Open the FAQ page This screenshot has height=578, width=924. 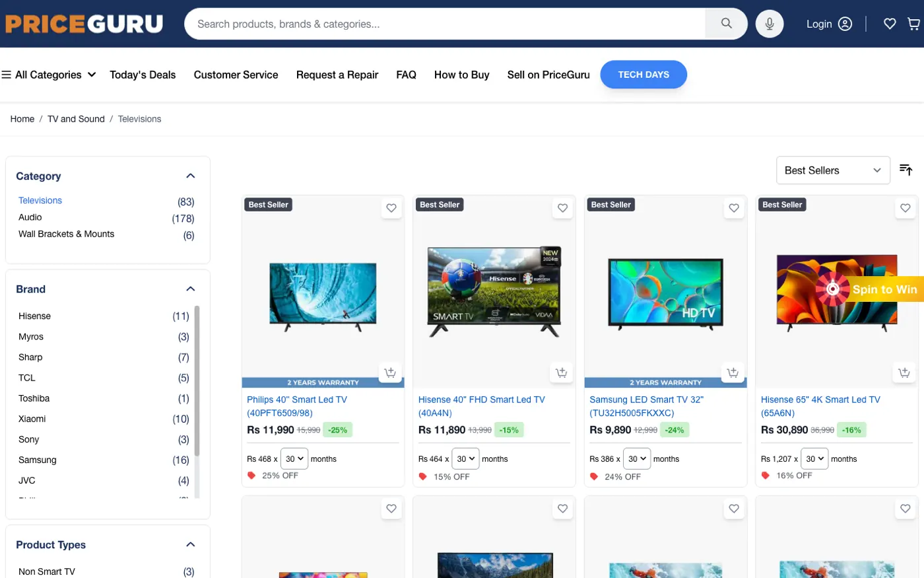tap(406, 75)
